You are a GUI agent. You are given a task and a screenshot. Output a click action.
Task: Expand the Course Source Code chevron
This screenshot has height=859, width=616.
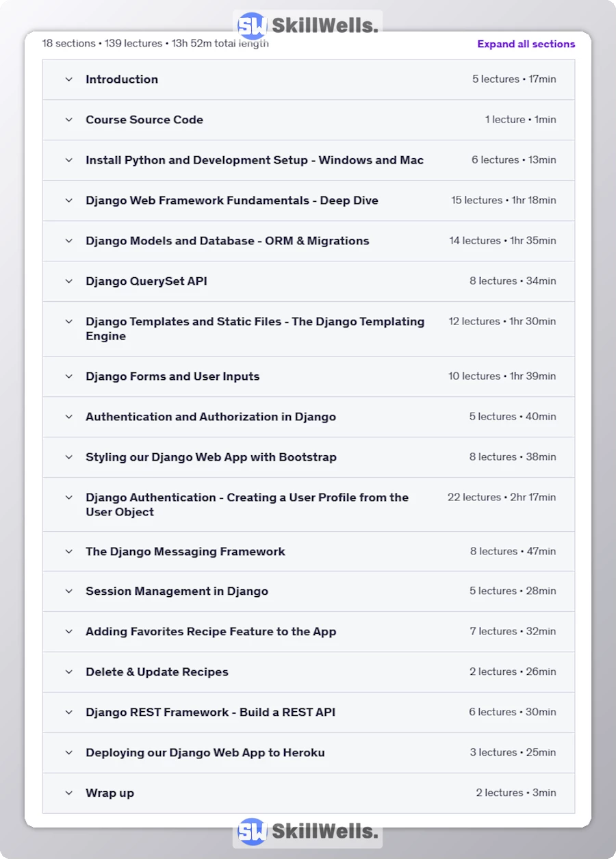pyautogui.click(x=68, y=120)
